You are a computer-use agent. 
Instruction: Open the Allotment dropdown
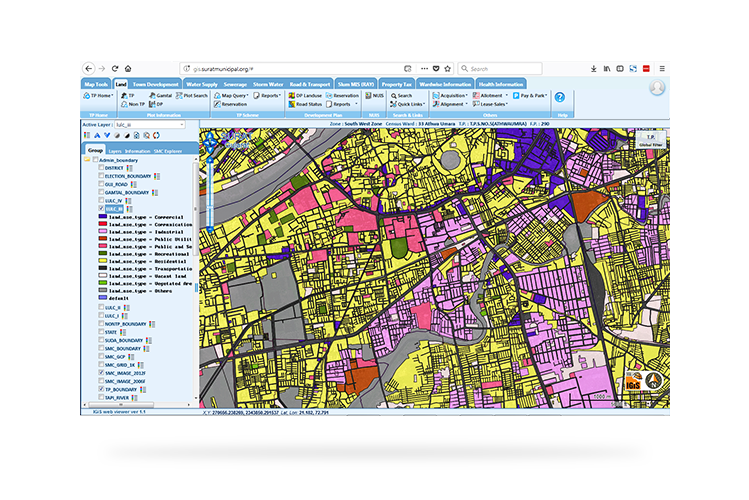point(490,96)
